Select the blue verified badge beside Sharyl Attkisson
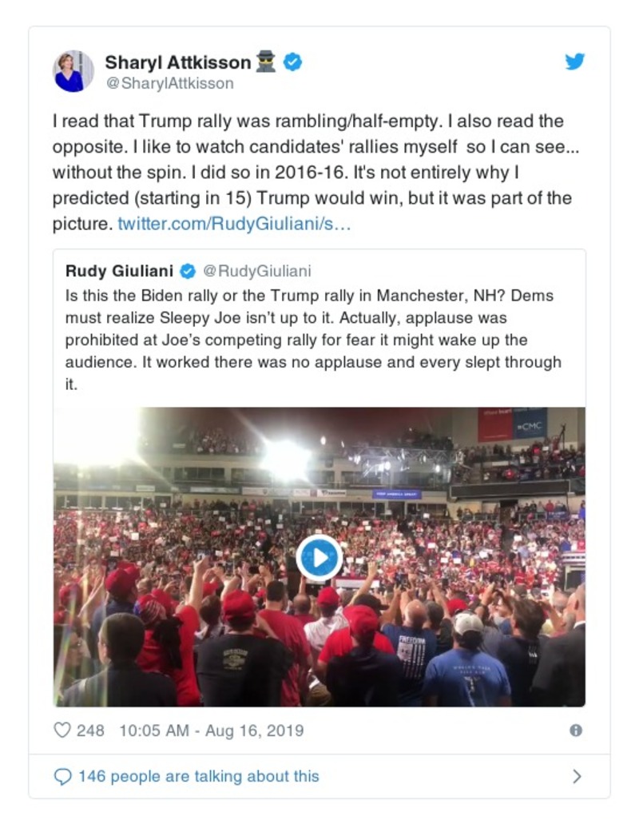The width and height of the screenshot is (639, 840). [x=294, y=61]
